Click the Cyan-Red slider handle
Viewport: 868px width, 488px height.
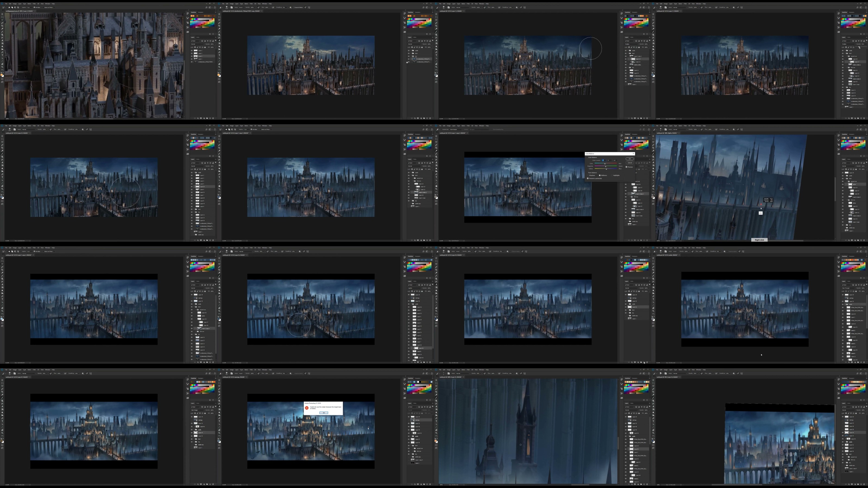(605, 164)
